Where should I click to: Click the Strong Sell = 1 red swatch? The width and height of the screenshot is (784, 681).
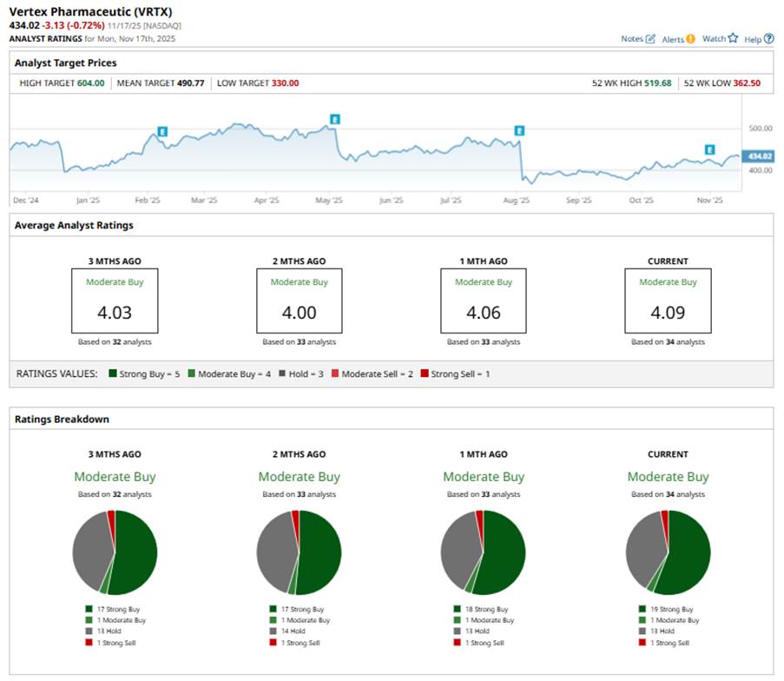point(425,374)
